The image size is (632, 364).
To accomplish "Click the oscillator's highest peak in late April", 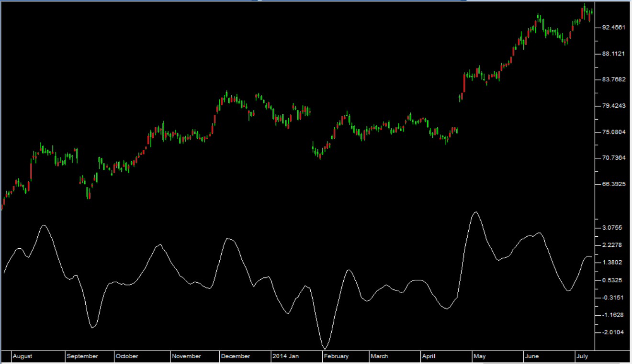I will (475, 213).
